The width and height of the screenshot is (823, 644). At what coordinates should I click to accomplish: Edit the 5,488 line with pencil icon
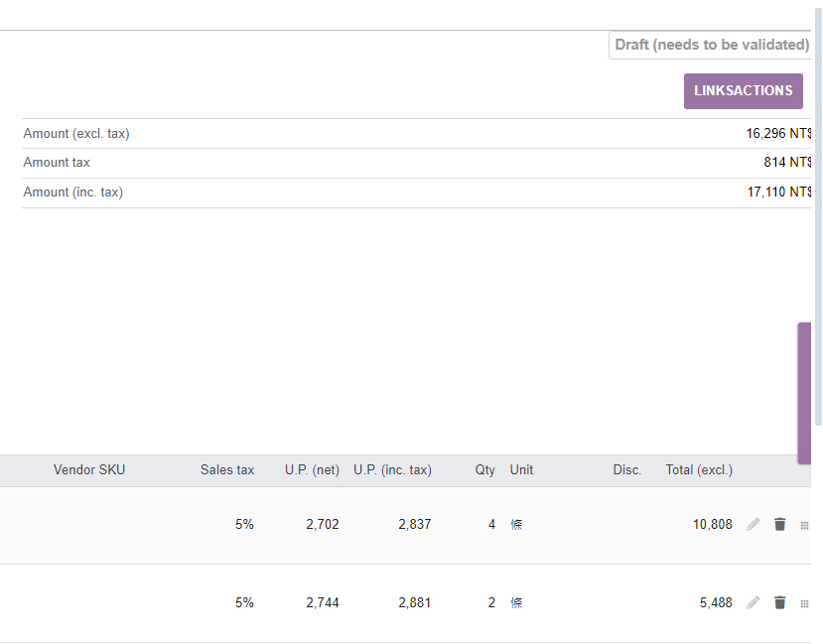(754, 603)
